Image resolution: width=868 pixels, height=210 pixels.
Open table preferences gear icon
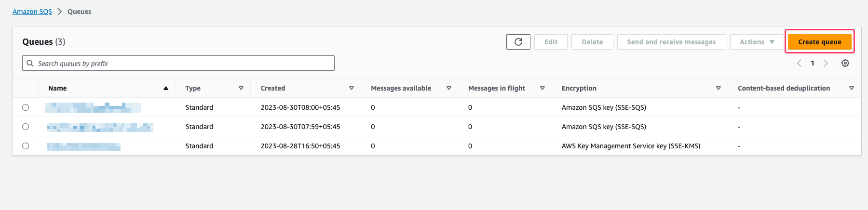pos(845,63)
